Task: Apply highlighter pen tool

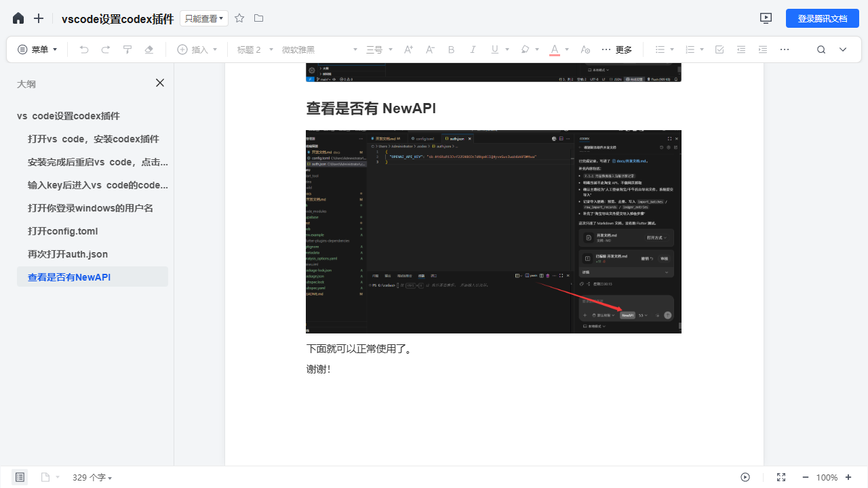Action: tap(525, 49)
